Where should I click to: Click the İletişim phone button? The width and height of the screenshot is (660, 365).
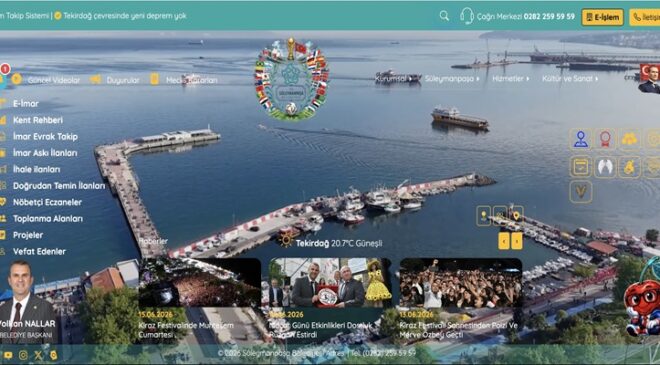click(646, 17)
